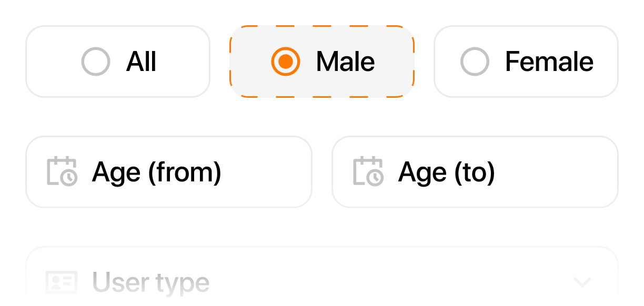Choose the All gender option card
The image size is (644, 306).
tap(118, 62)
